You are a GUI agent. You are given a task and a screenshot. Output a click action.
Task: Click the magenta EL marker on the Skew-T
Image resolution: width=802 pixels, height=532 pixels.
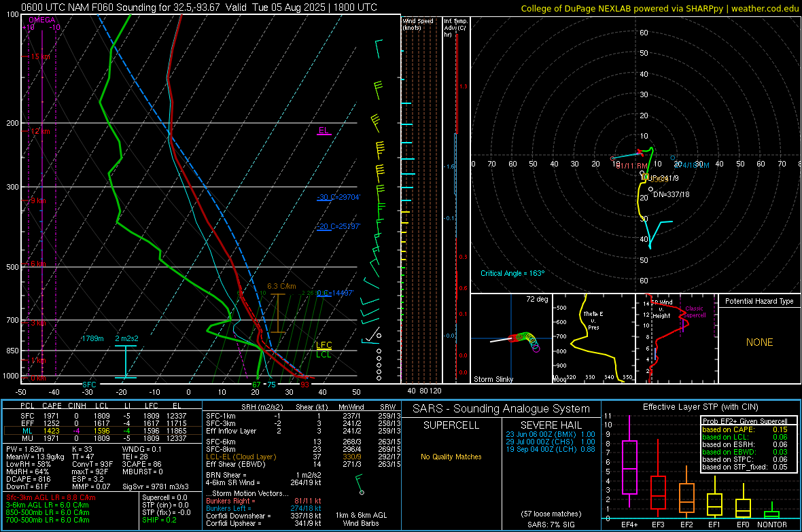point(324,130)
